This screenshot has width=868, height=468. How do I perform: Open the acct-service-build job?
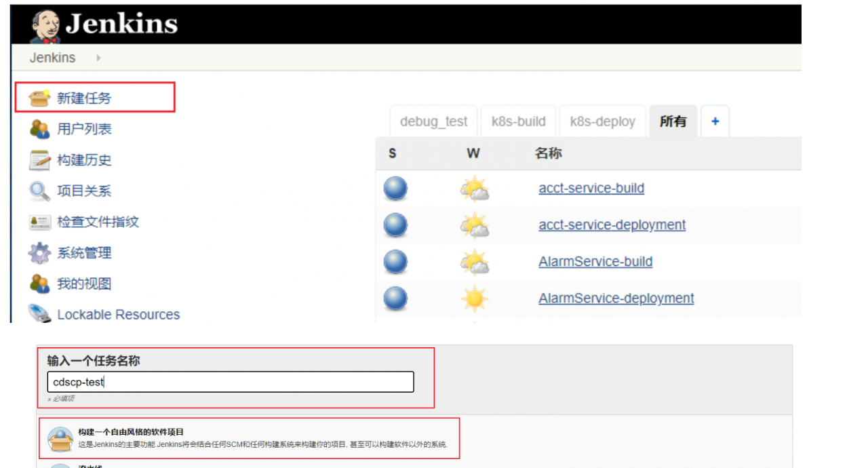click(x=591, y=189)
